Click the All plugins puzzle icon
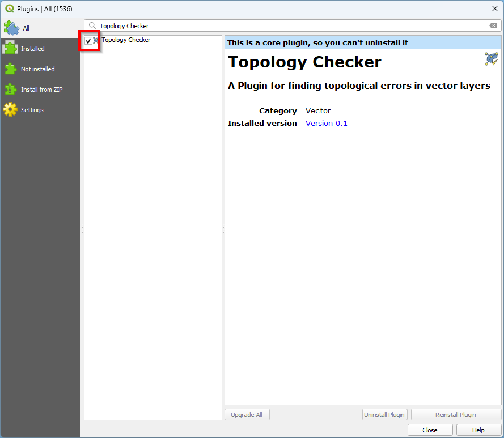 coord(11,28)
